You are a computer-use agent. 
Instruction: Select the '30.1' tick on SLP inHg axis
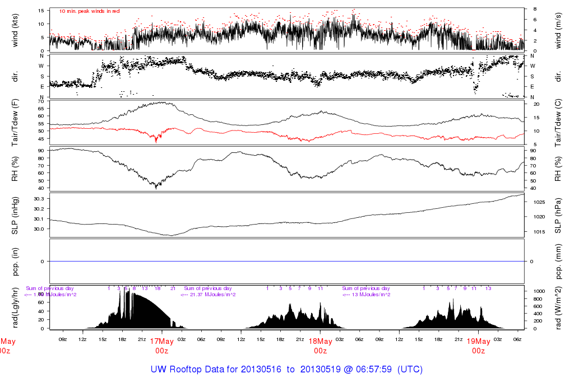point(39,218)
